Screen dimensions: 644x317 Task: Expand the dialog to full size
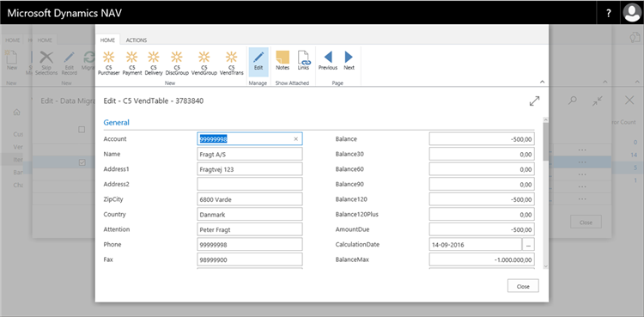point(534,101)
